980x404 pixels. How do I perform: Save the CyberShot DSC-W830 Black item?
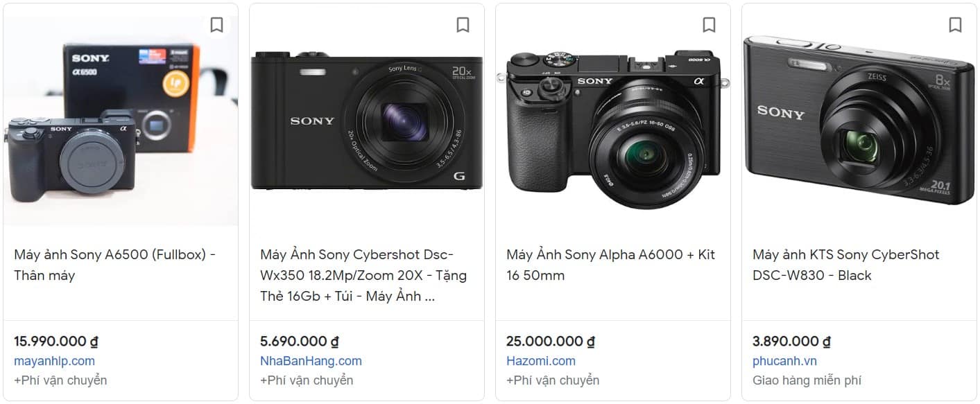[x=955, y=25]
